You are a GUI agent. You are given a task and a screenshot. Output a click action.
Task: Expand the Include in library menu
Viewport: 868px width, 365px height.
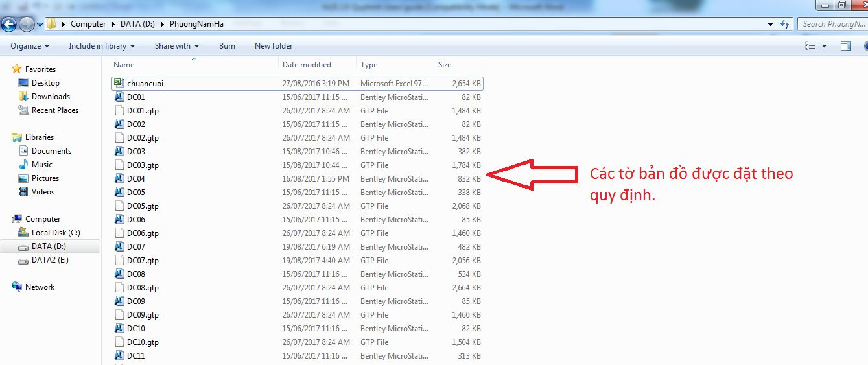point(102,46)
